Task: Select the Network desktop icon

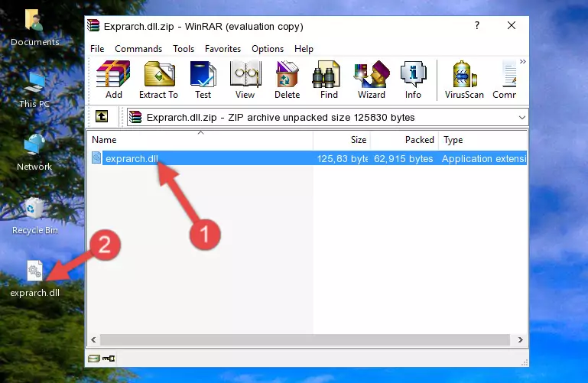Action: [x=34, y=153]
